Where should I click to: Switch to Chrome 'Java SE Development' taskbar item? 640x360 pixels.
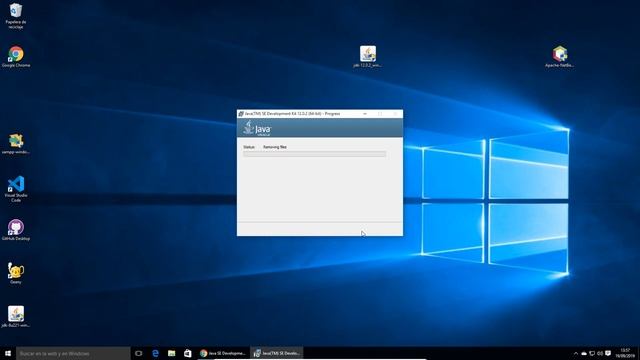[x=223, y=353]
